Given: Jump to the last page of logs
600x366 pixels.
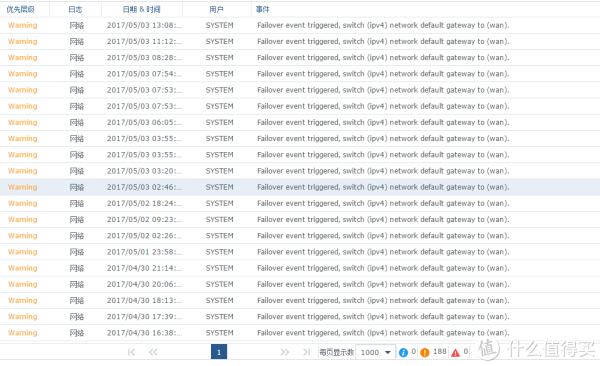Looking at the screenshot, I should (x=307, y=352).
